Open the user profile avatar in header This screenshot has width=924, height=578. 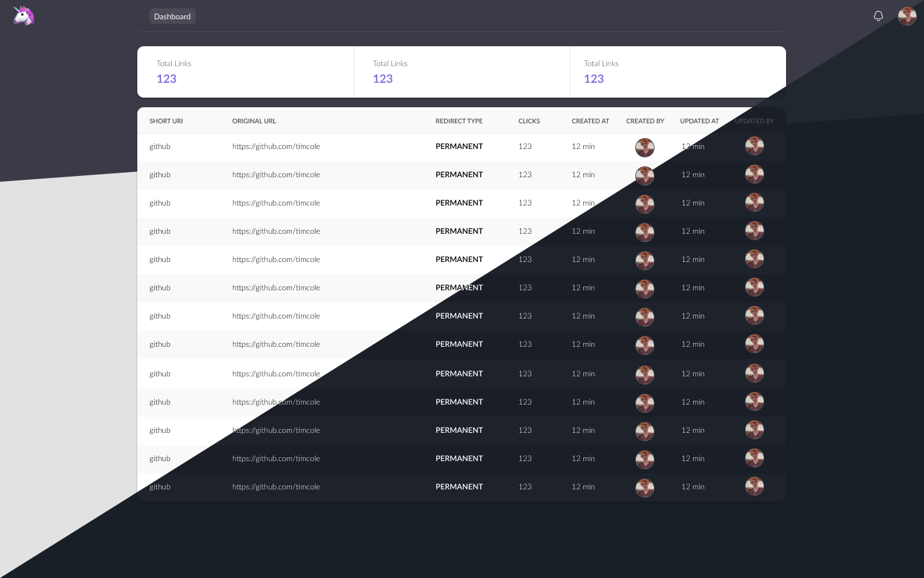pos(907,16)
